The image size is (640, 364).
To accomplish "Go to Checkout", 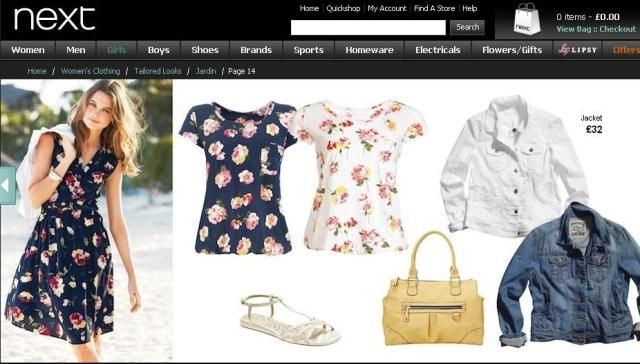I will pos(618,29).
